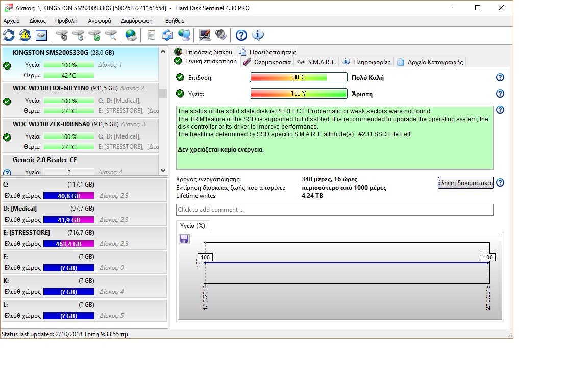The width and height of the screenshot is (588, 368).
Task: Click the envelope send report icon
Action: coord(167,35)
